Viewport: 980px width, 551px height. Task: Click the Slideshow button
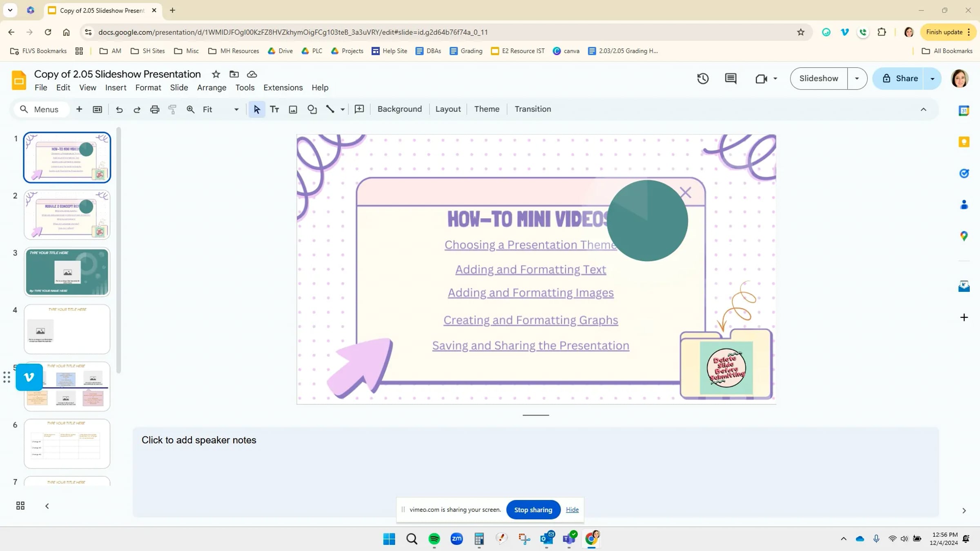[819, 78]
